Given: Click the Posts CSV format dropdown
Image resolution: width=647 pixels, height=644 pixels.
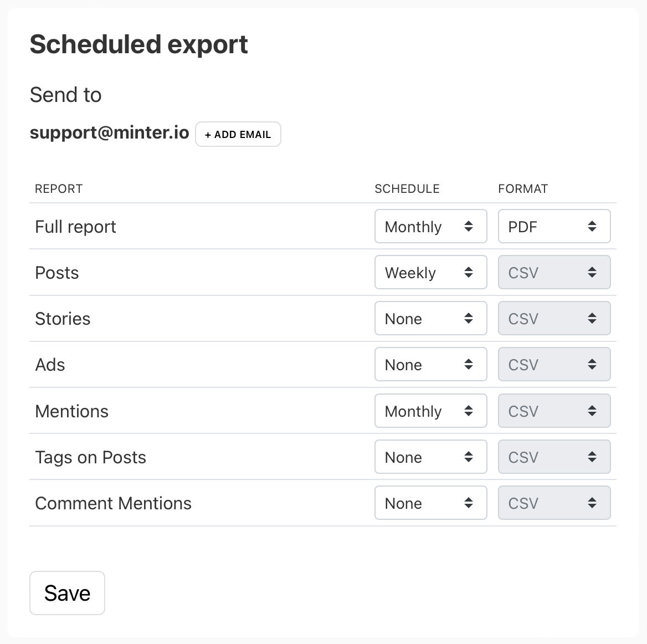Looking at the screenshot, I should coord(554,272).
